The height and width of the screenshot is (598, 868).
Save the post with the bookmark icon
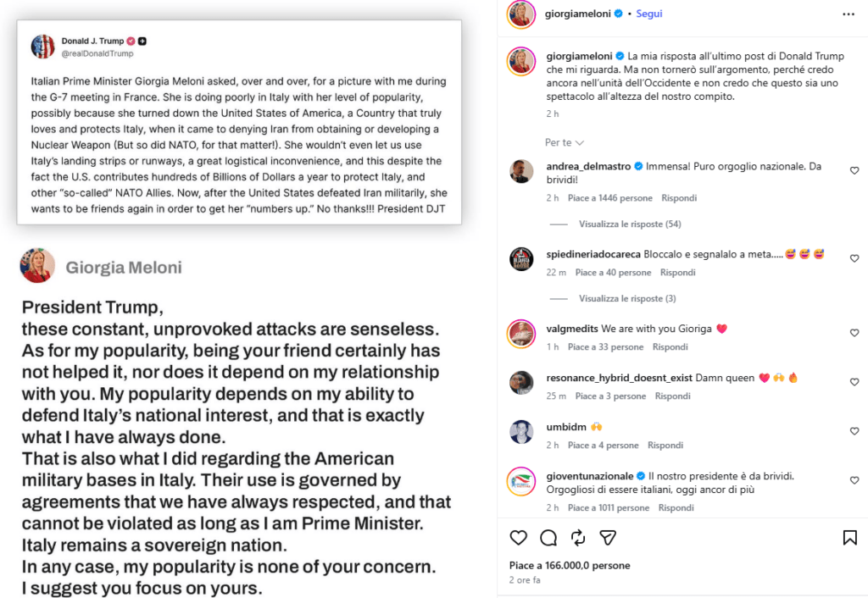tap(849, 537)
